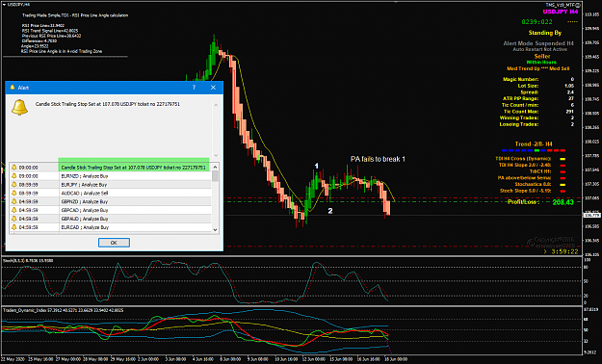Click the 106.779 current price marker on the price scale

tap(592, 216)
